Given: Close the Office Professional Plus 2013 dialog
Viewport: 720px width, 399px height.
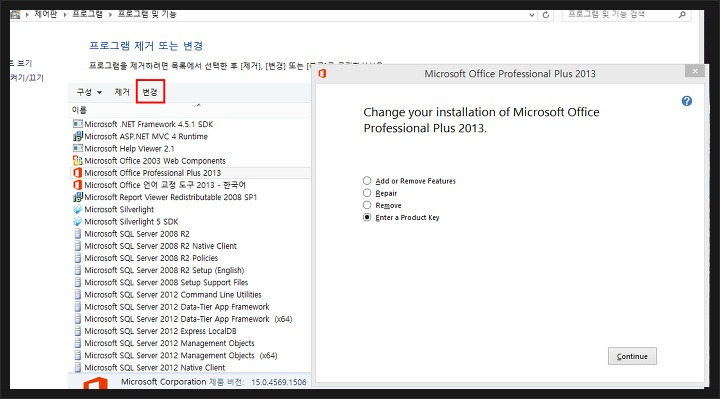Looking at the screenshot, I should click(x=695, y=71).
